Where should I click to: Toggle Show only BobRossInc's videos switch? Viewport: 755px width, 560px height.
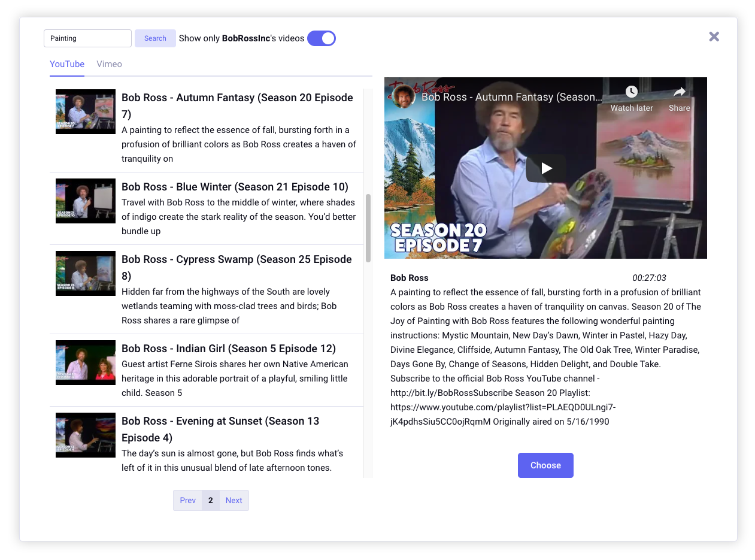322,38
